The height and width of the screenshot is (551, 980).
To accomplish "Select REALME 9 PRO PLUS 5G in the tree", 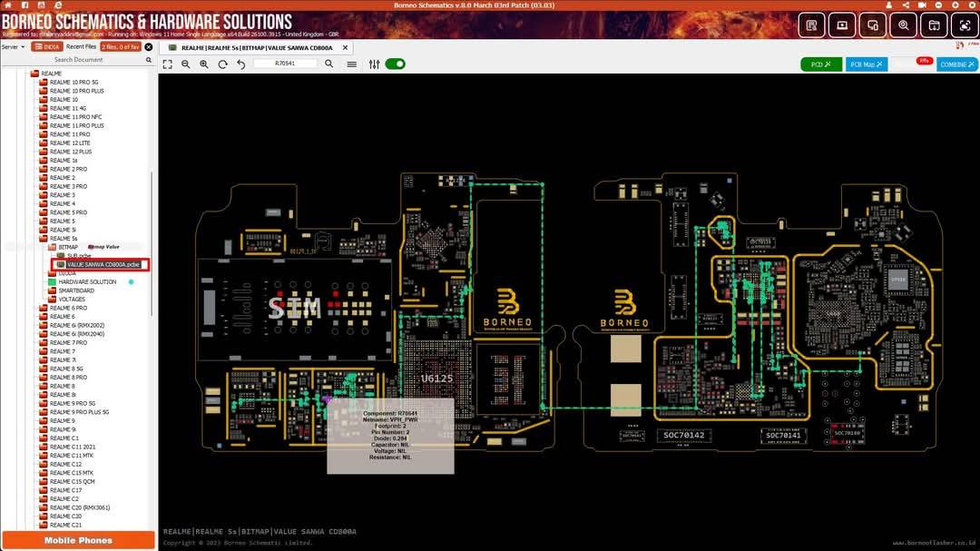I will [79, 412].
